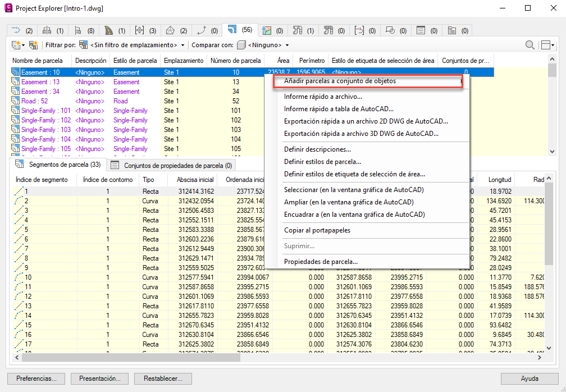Choose 'Propiedades de parcela...' from context menu

point(321,262)
